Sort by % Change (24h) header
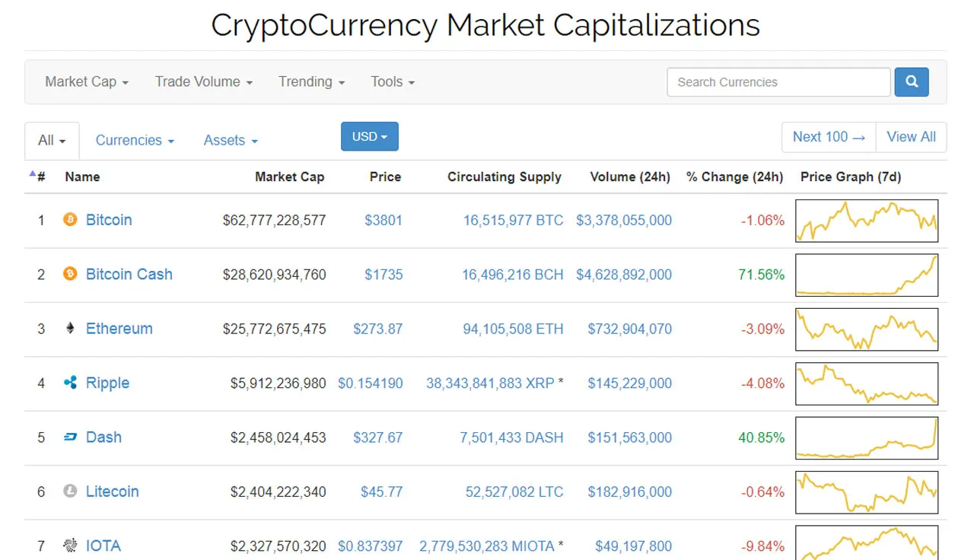The image size is (974, 560). click(x=734, y=177)
